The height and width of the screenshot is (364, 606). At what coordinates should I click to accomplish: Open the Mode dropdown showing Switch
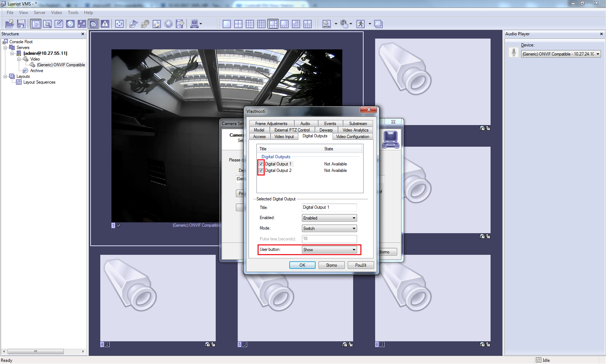tap(329, 228)
